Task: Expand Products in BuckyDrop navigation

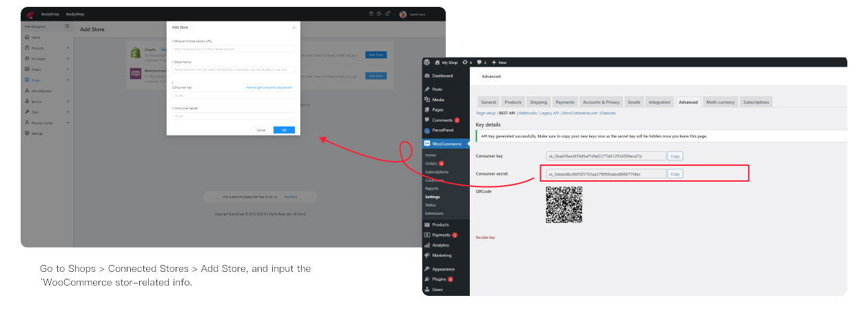Action: tap(68, 48)
